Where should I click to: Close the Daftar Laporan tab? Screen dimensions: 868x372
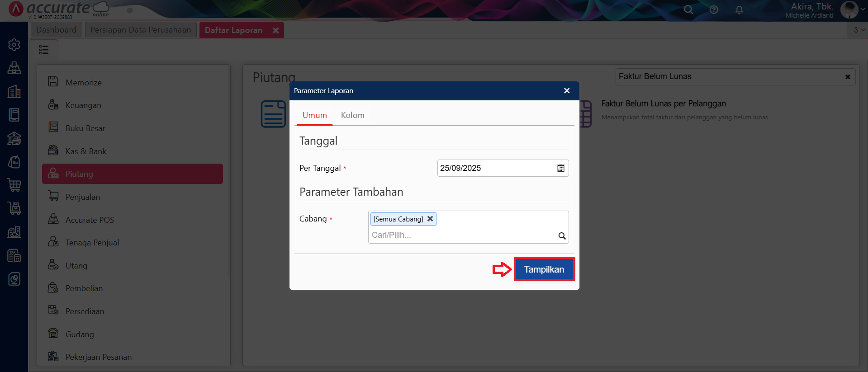click(275, 30)
